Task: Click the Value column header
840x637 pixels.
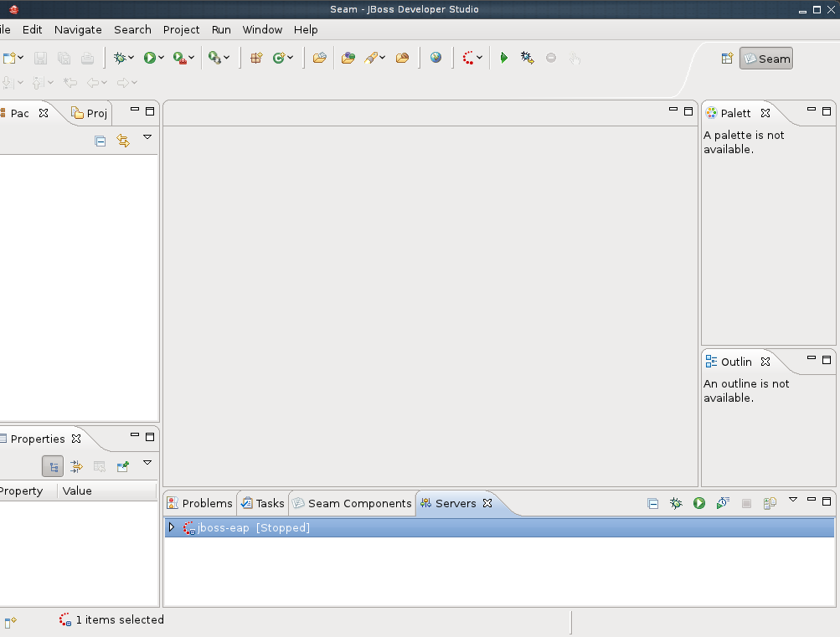Action: tap(77, 491)
